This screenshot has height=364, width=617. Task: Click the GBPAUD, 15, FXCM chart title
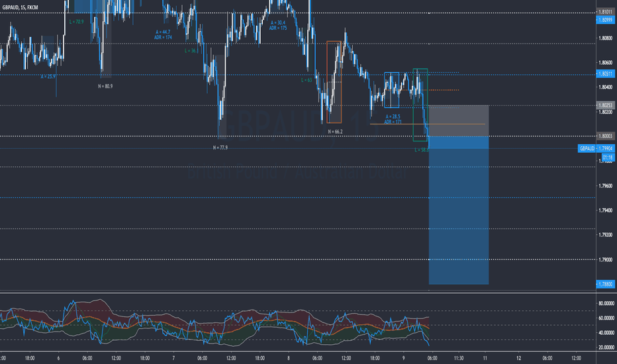click(x=20, y=7)
